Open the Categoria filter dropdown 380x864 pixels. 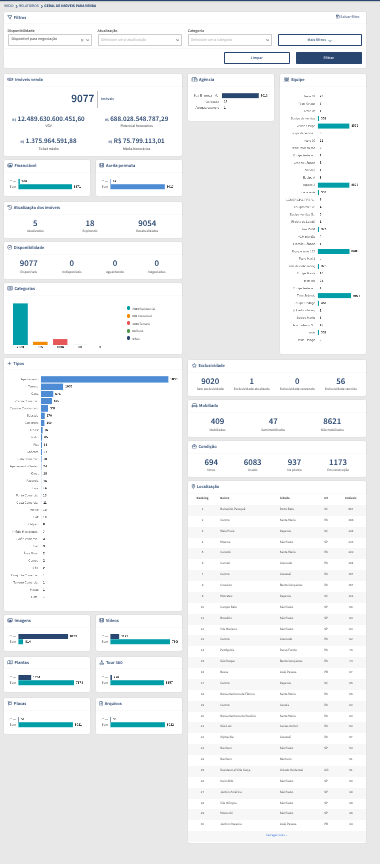coord(230,40)
